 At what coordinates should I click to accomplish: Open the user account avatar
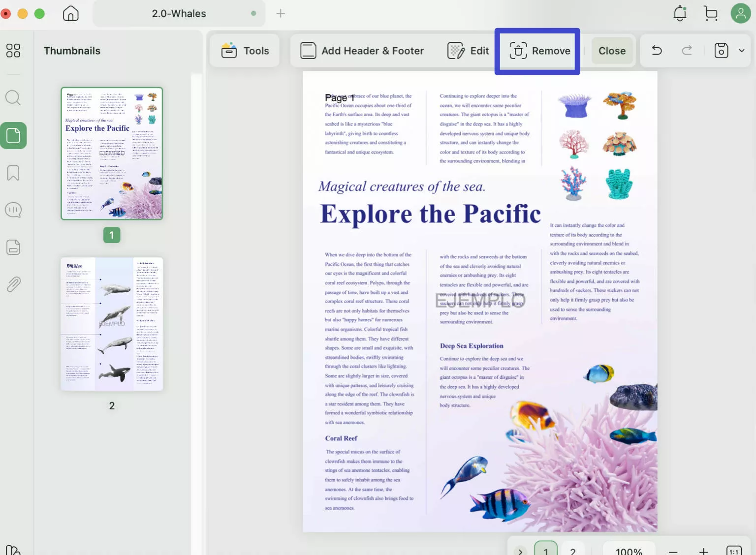tap(741, 13)
